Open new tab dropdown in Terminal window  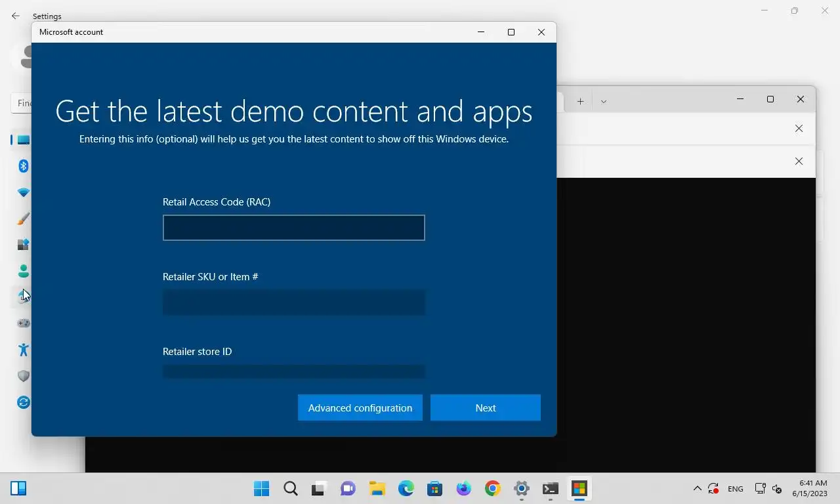[x=604, y=101]
